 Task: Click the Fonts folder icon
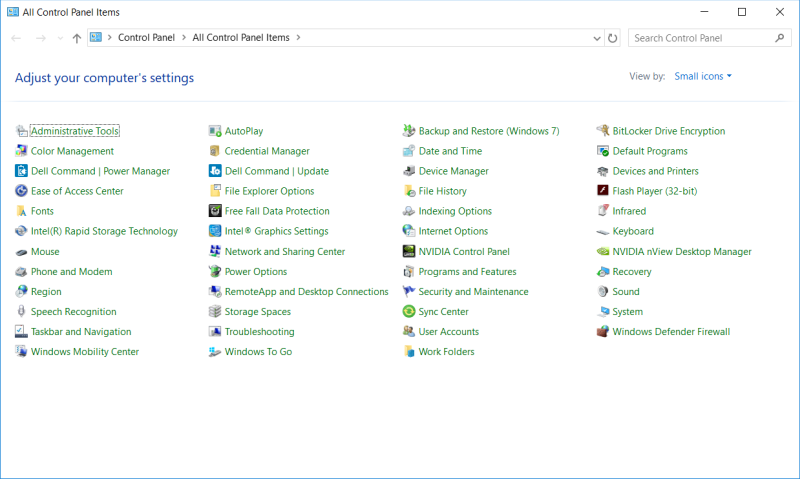tap(21, 211)
